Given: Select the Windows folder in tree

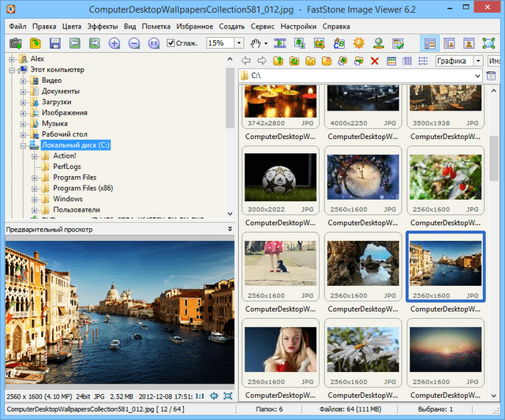Looking at the screenshot, I should 68,199.
